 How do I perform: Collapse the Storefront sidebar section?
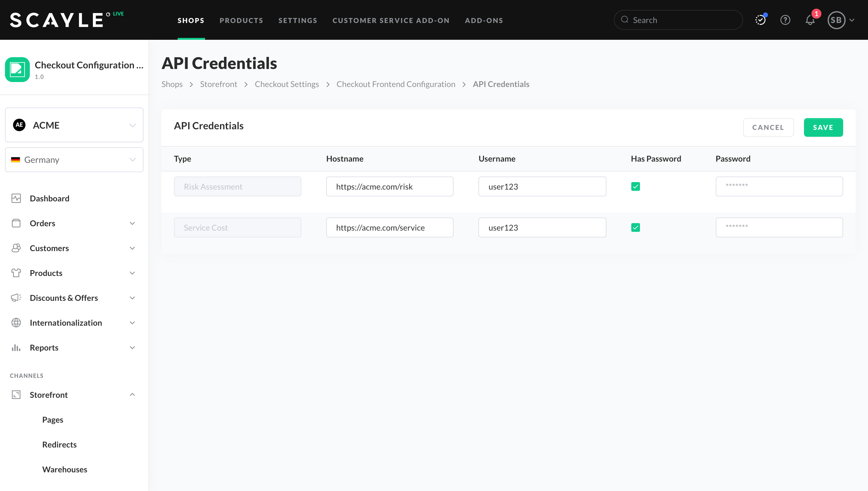pos(132,395)
